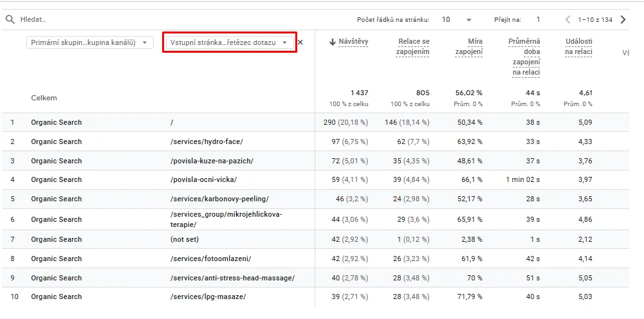Click Organic Search in row 10
The height and width of the screenshot is (319, 644).
coord(56,296)
